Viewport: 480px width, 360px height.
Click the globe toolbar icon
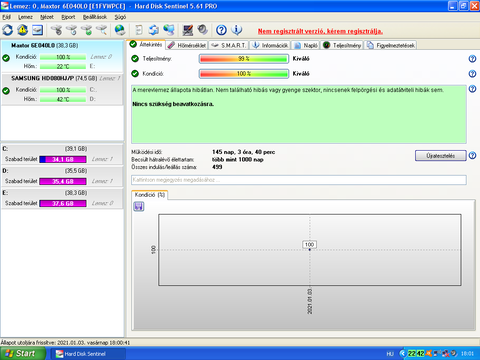click(x=120, y=30)
